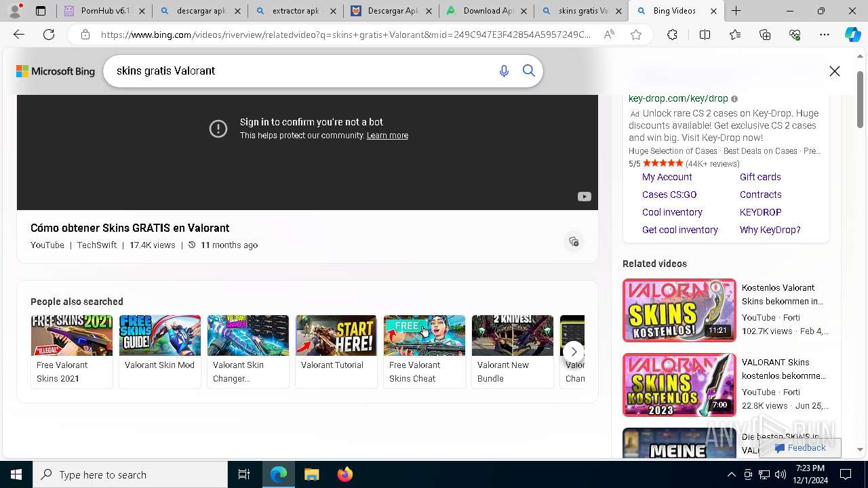
Task: Click the Learn more link
Action: [x=387, y=136]
